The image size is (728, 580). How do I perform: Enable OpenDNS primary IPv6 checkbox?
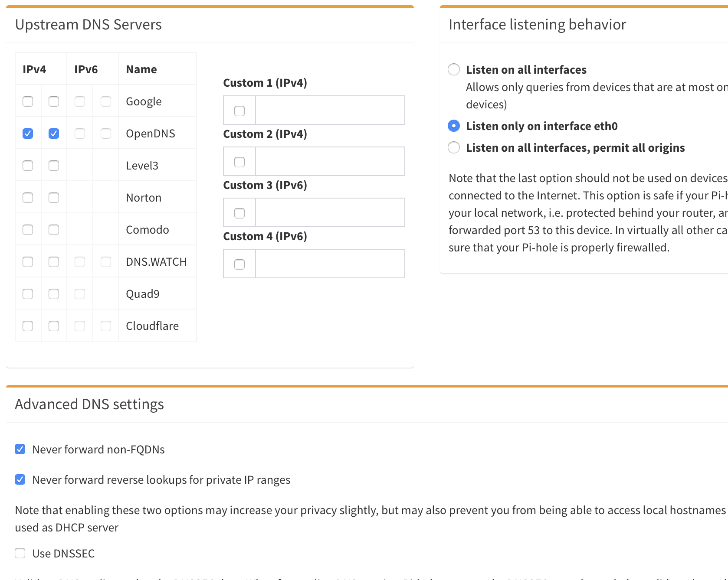pyautogui.click(x=80, y=134)
